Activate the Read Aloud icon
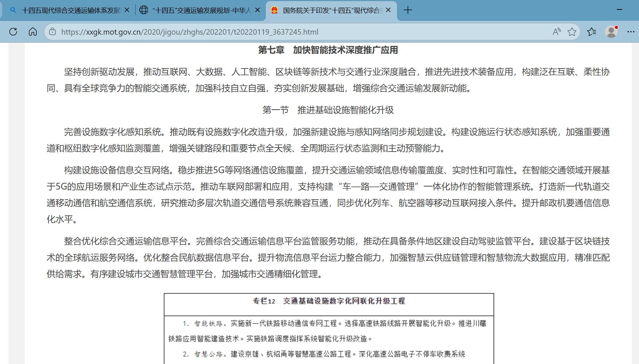The image size is (639, 364). pos(556,32)
